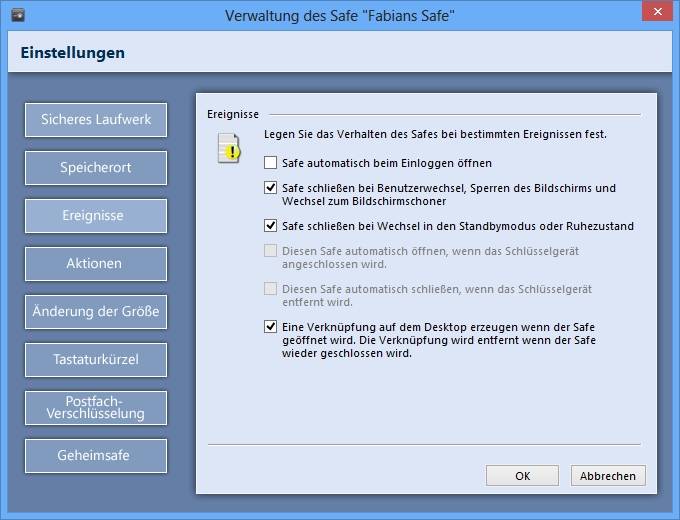680x520 pixels.
Task: Click the safe icon in the title bar
Action: pos(16,15)
